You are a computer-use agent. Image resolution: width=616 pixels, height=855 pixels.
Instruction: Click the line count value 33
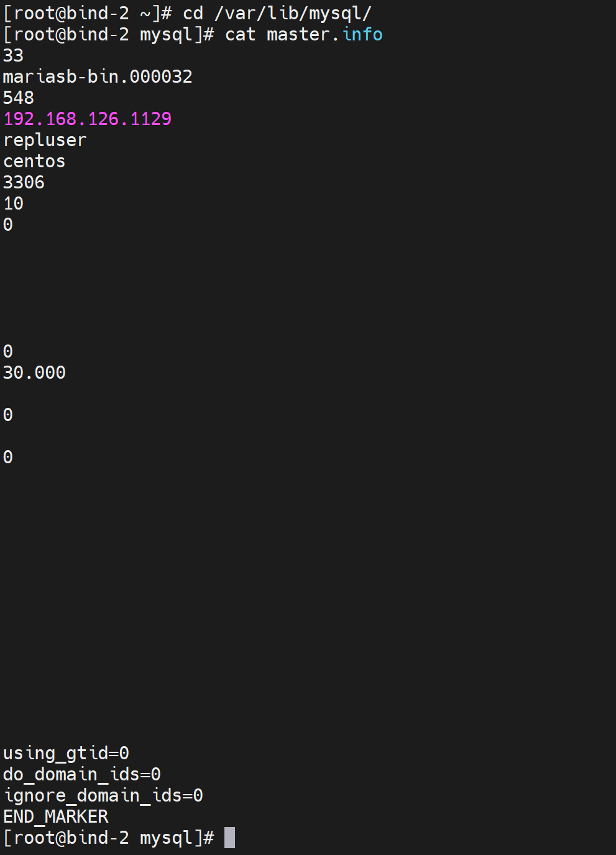coord(13,55)
